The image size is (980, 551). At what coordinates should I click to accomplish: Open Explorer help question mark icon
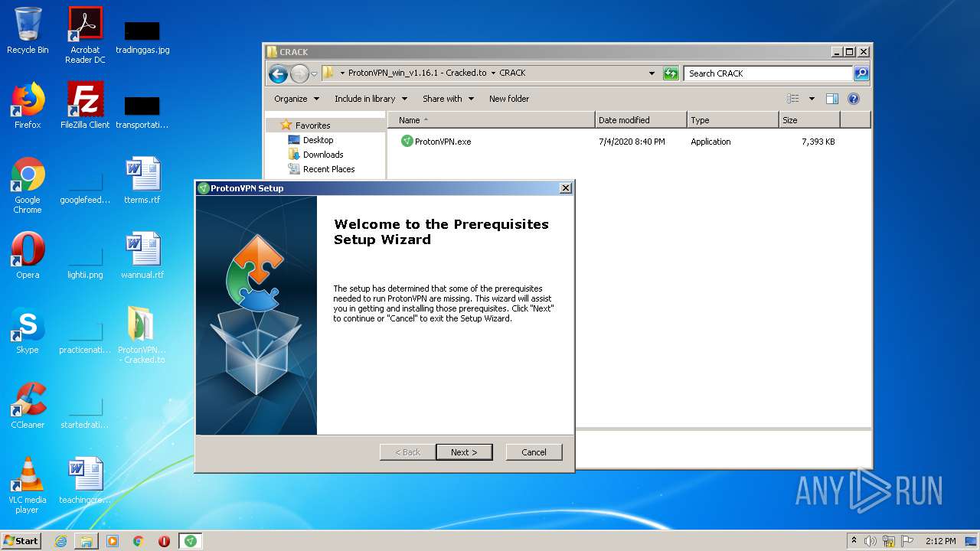(854, 99)
